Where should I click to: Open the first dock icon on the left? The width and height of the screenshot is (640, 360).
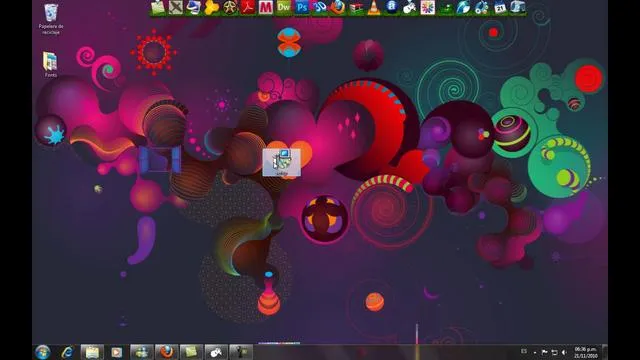(x=158, y=7)
